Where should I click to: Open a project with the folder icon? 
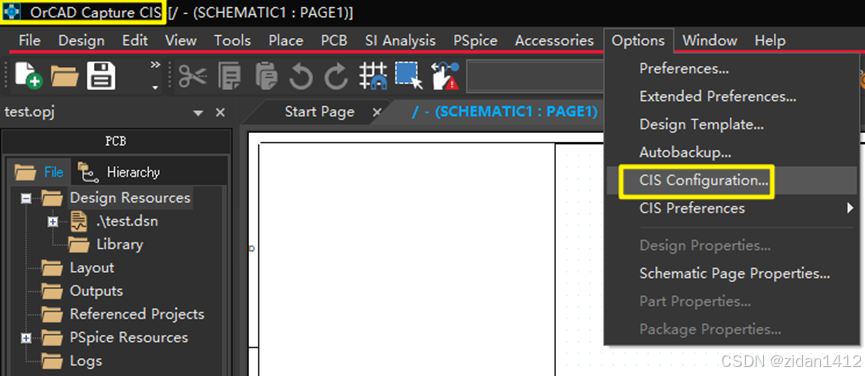pos(65,76)
